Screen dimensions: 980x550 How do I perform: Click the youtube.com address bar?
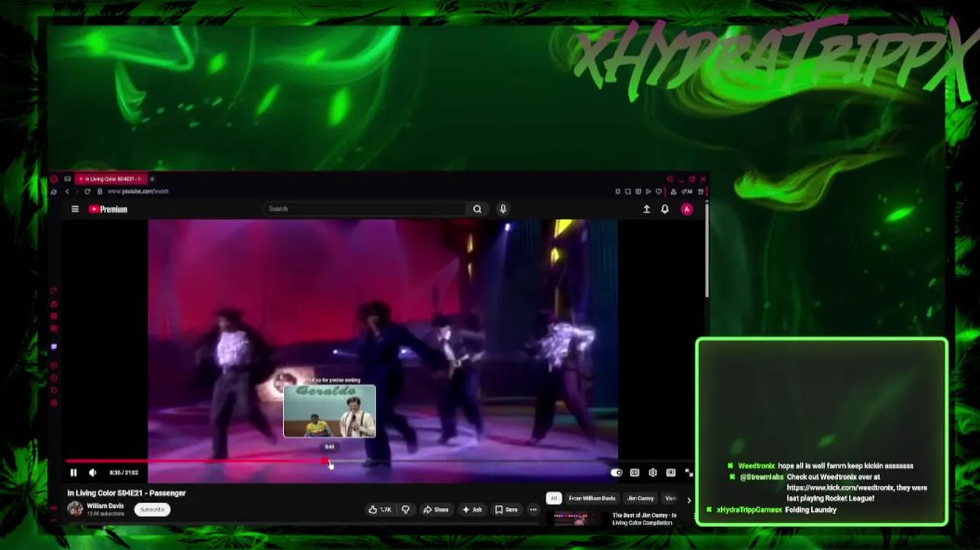click(137, 191)
